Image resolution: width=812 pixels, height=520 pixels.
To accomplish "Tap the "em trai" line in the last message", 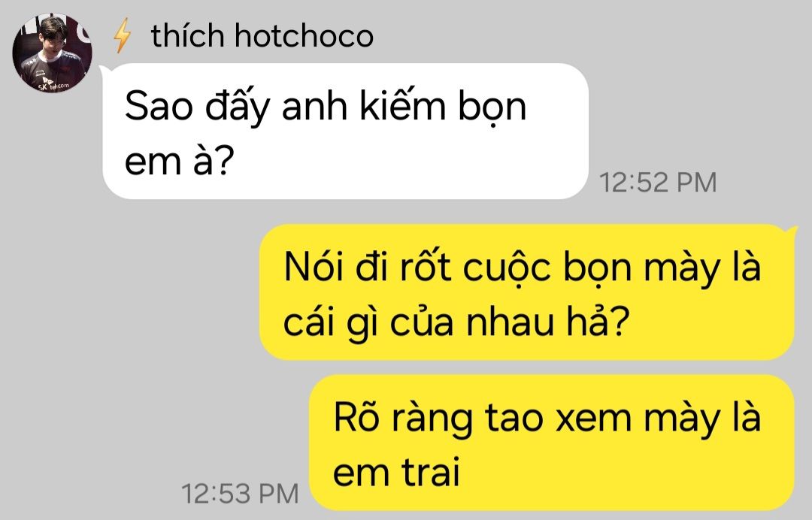I will 397,473.
